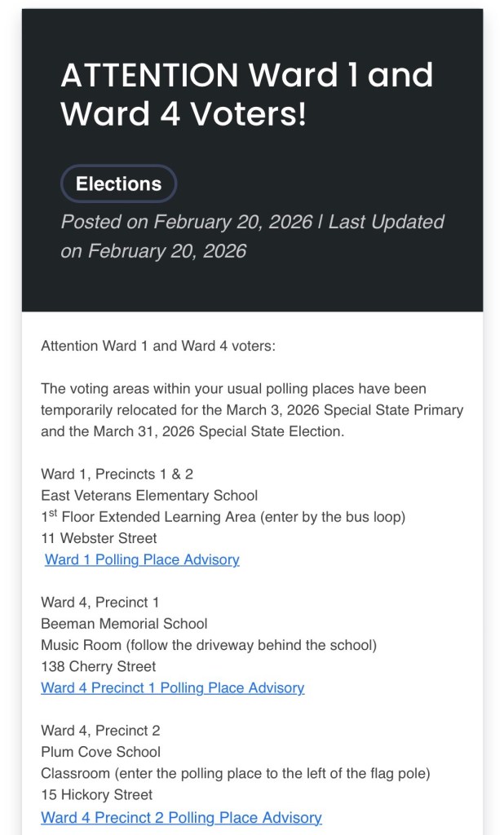
Task: Click the Elections category badge
Action: point(118,184)
